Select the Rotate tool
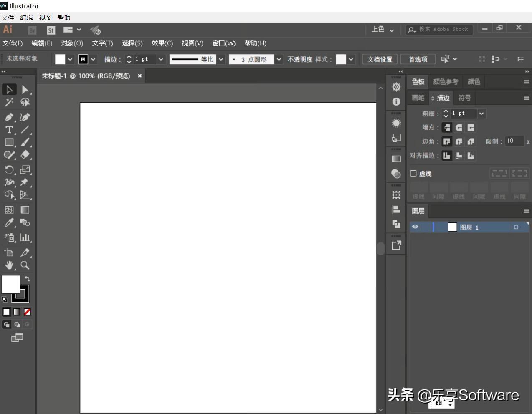Image resolution: width=532 pixels, height=414 pixels. pyautogui.click(x=9, y=168)
